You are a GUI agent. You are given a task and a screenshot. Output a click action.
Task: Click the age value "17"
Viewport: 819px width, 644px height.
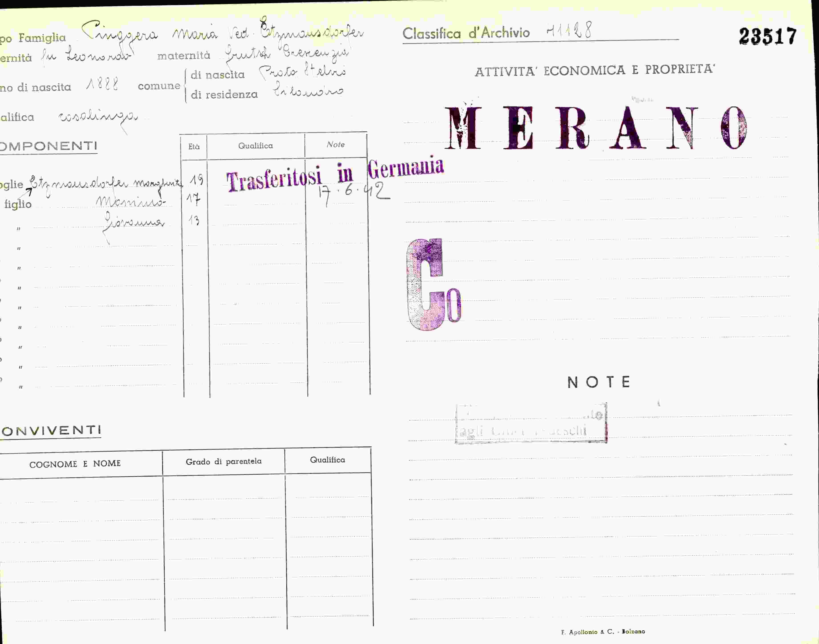[193, 198]
